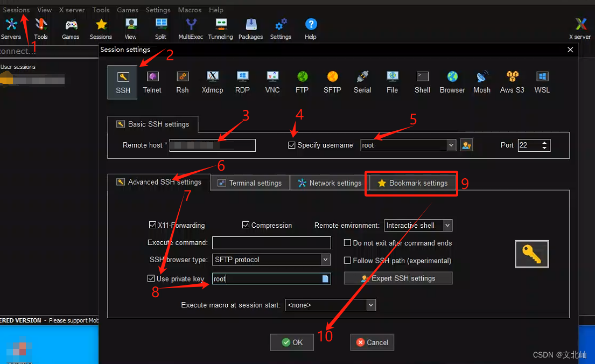The image size is (595, 364).
Task: Switch to Terminal settings tab
Action: [x=250, y=183]
